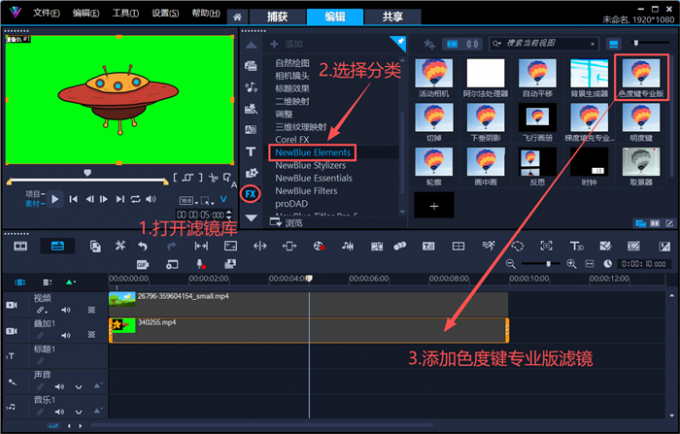Toggle show audio filters button
Viewport: 680px width, 434px height.
472,44
